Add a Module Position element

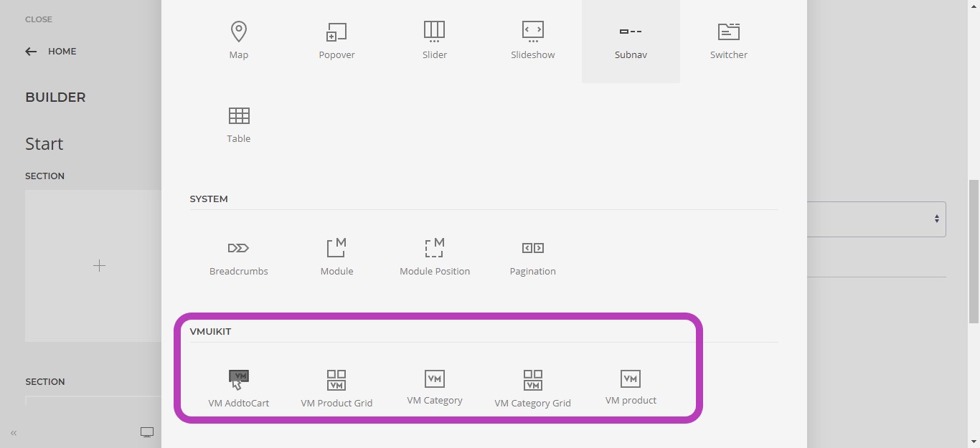coord(435,258)
